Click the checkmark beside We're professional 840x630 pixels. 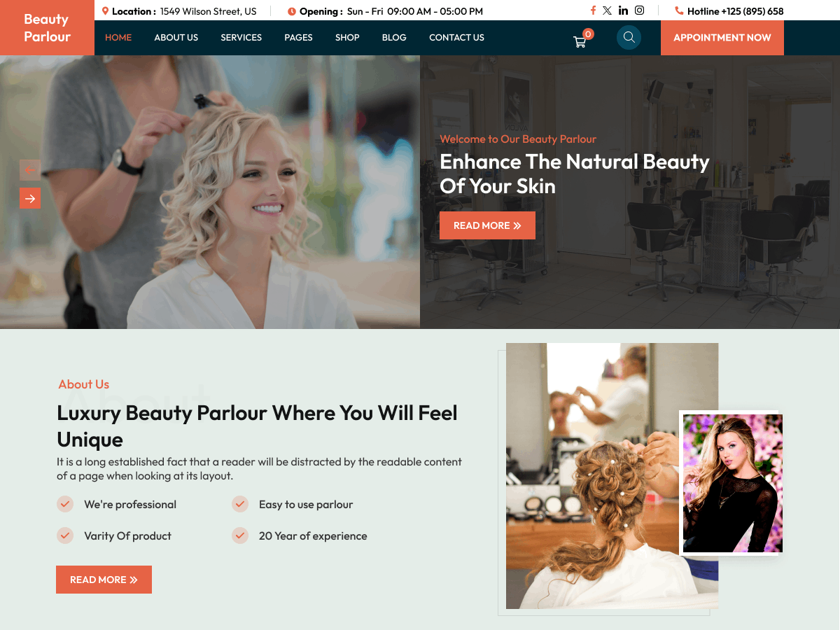[65, 504]
